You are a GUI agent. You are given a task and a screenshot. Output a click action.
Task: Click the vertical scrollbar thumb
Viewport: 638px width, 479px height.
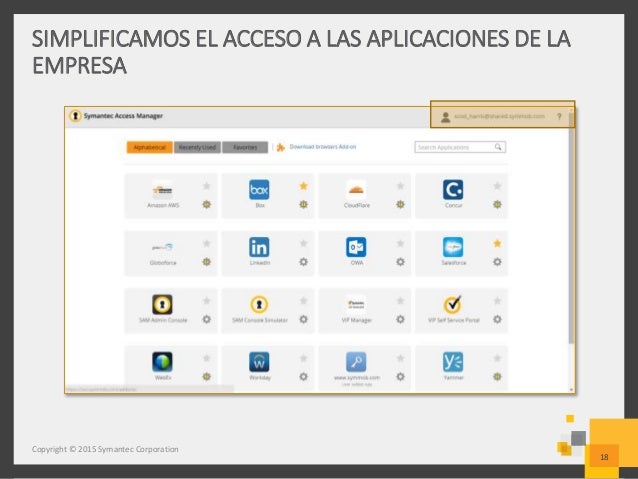point(571,228)
